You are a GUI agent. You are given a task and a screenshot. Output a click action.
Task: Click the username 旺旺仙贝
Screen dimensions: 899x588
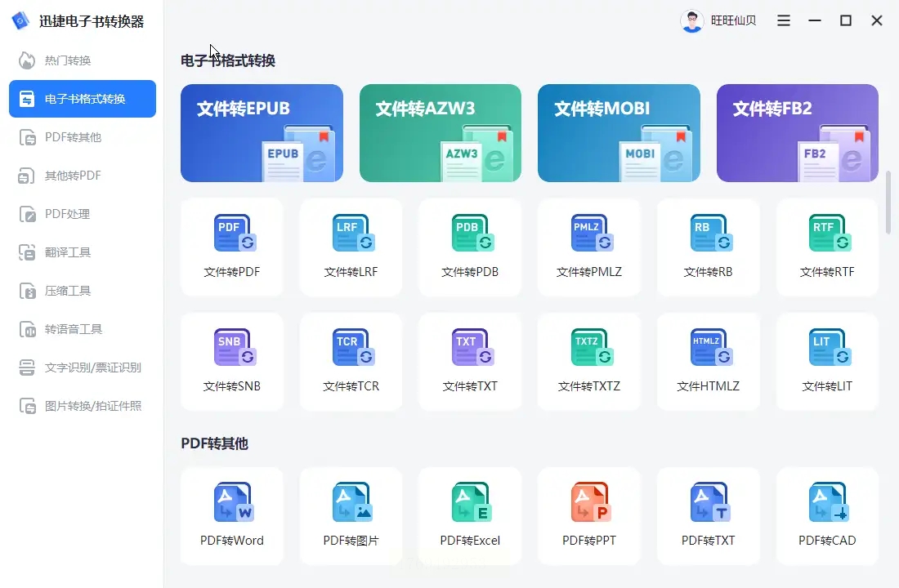pyautogui.click(x=733, y=20)
